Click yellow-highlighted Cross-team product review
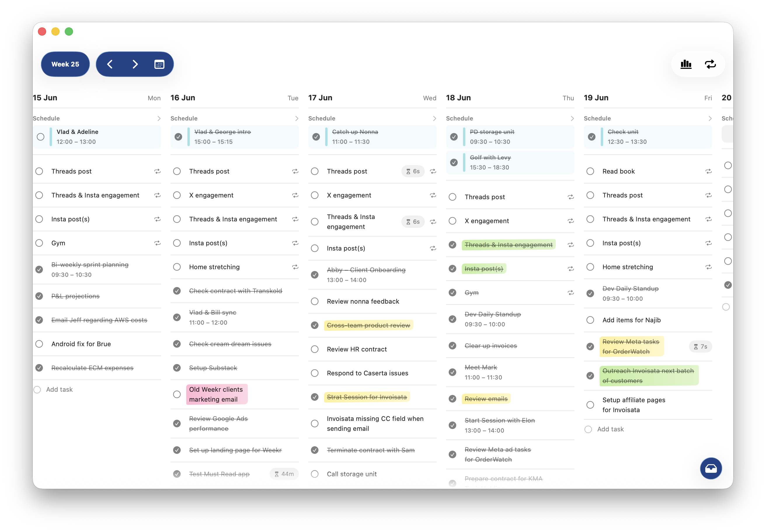766x532 pixels. click(x=368, y=325)
